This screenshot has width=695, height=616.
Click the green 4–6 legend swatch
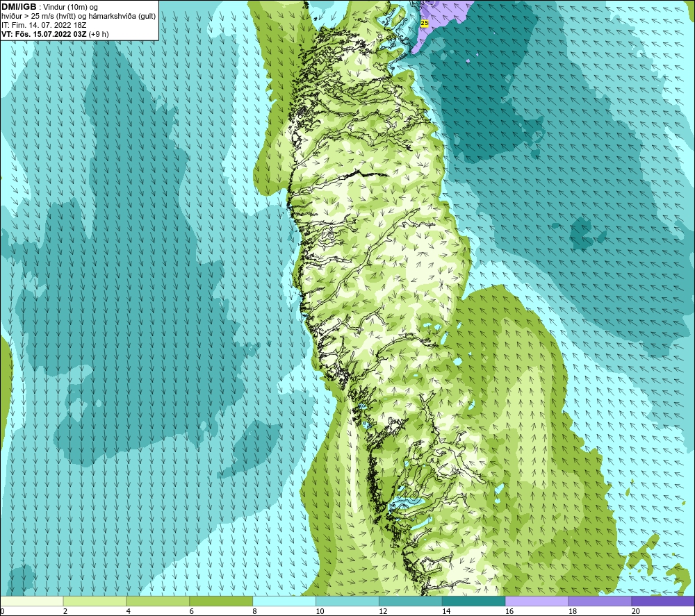158,601
